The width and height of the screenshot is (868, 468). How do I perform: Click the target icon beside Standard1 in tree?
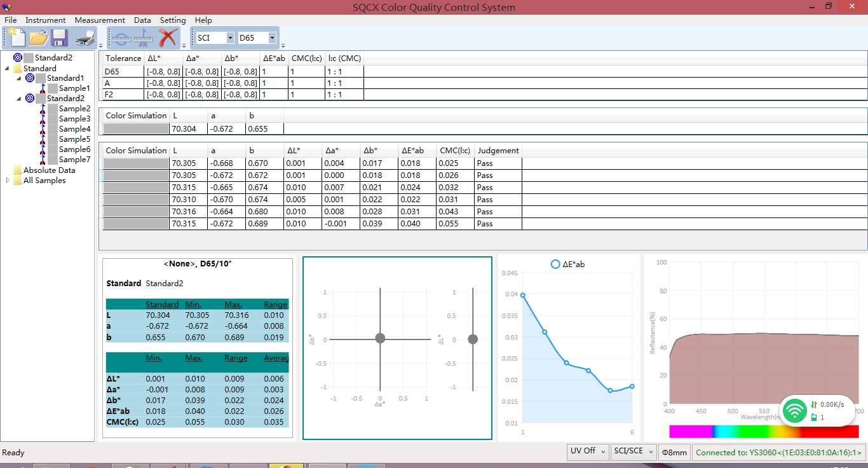coord(30,78)
